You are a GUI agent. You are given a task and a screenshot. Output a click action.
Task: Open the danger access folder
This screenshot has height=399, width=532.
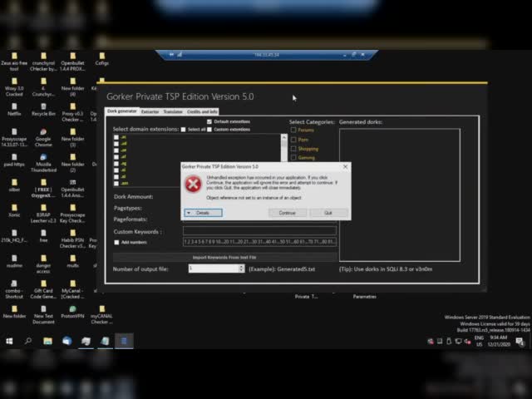tap(43, 264)
